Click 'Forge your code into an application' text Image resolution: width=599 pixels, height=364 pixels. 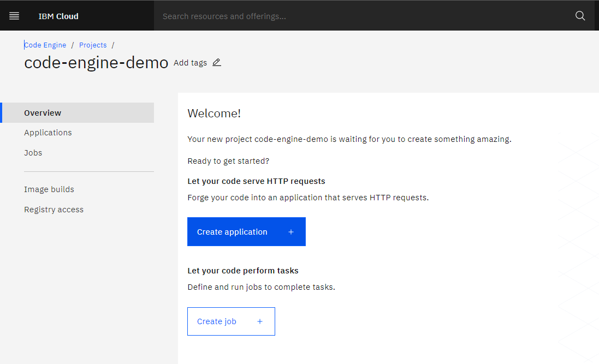[x=255, y=198]
